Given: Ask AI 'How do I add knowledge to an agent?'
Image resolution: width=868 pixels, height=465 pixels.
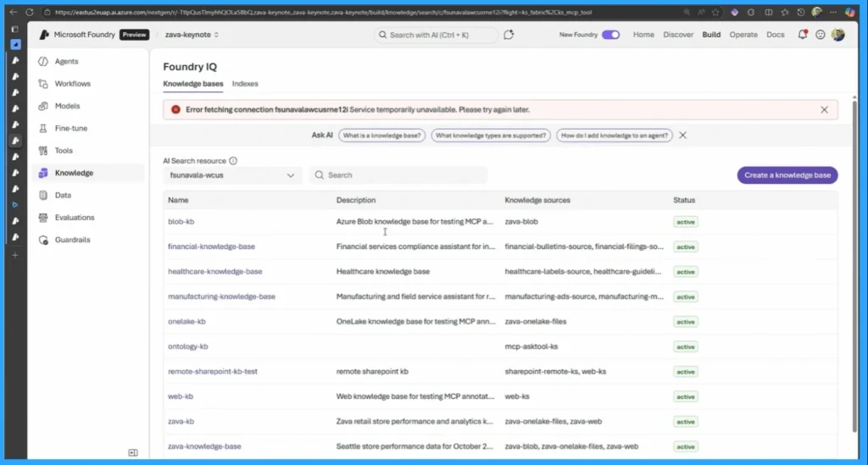Looking at the screenshot, I should 615,136.
